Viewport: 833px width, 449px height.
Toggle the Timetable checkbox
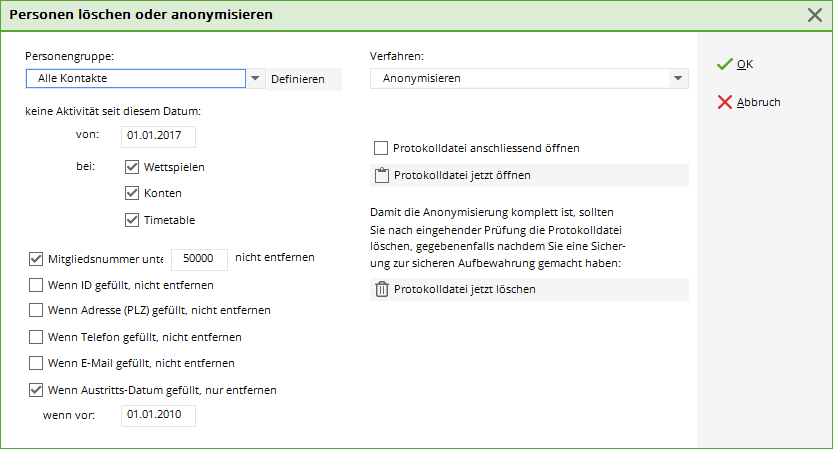click(x=133, y=220)
